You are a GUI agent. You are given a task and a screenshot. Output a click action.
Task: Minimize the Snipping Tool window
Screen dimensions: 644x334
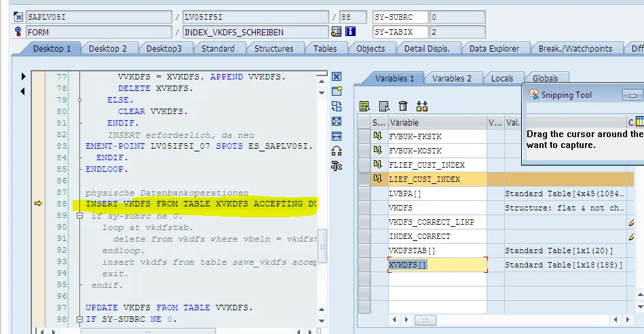[x=632, y=95]
